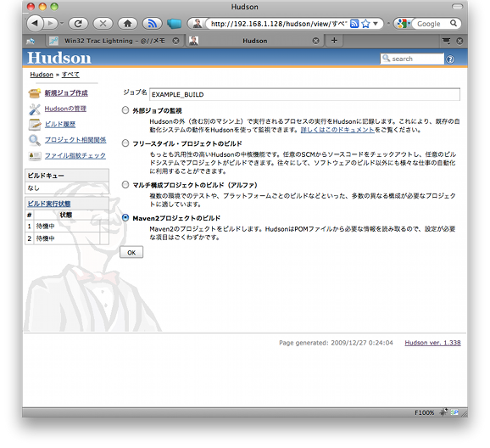Screen dimensions: 490x448
Task: Click the fingerprint check icon
Action: [35, 156]
